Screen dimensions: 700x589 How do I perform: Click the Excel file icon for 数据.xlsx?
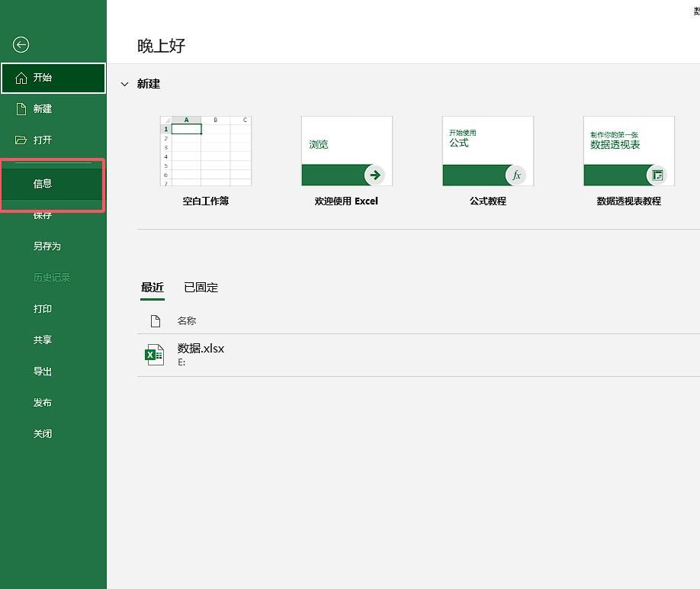155,355
